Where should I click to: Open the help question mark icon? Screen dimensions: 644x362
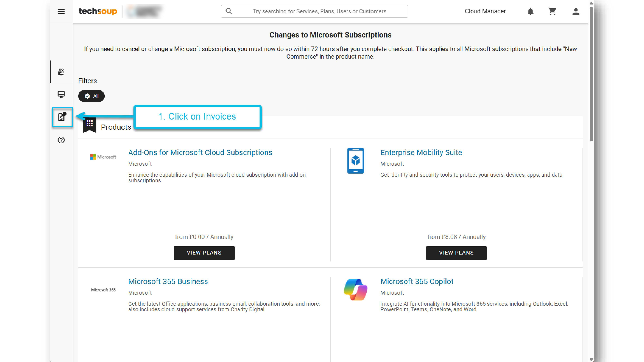pos(61,140)
